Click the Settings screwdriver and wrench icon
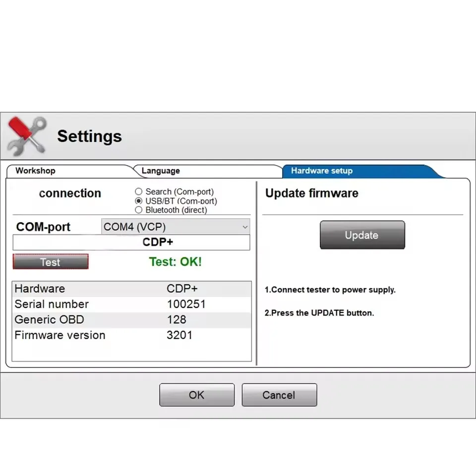 click(x=27, y=136)
